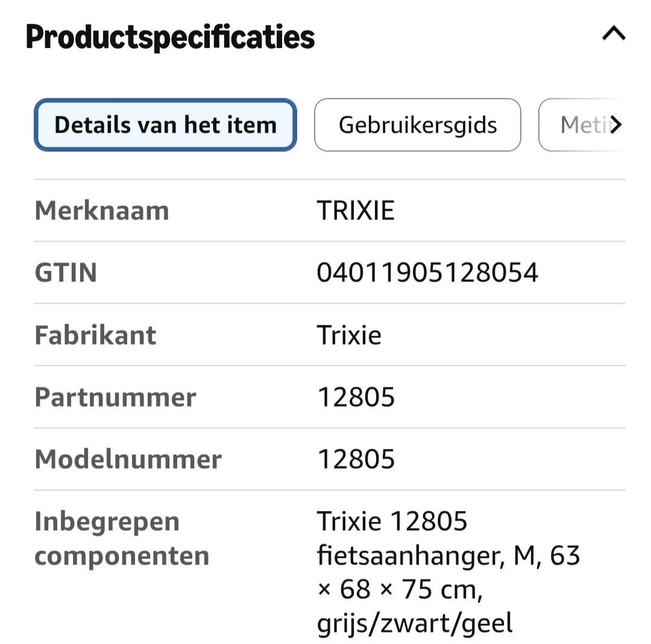Click the Fabrikant value Trixie

pos(349,335)
